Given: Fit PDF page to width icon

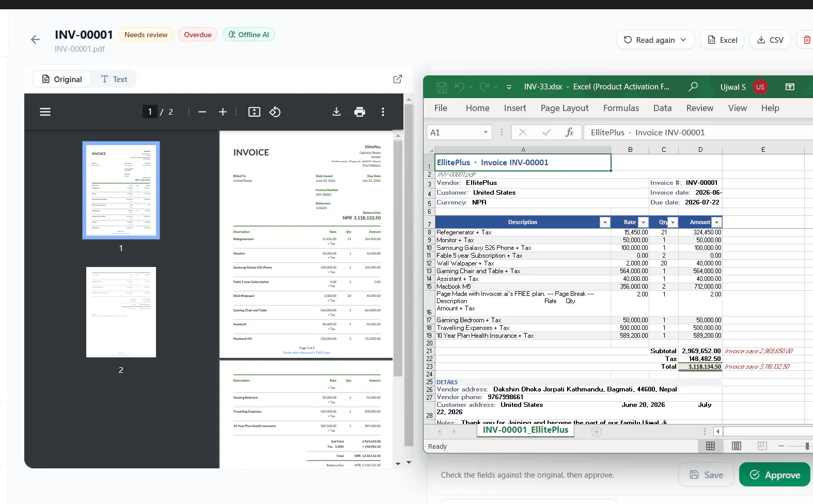Looking at the screenshot, I should click(x=254, y=112).
